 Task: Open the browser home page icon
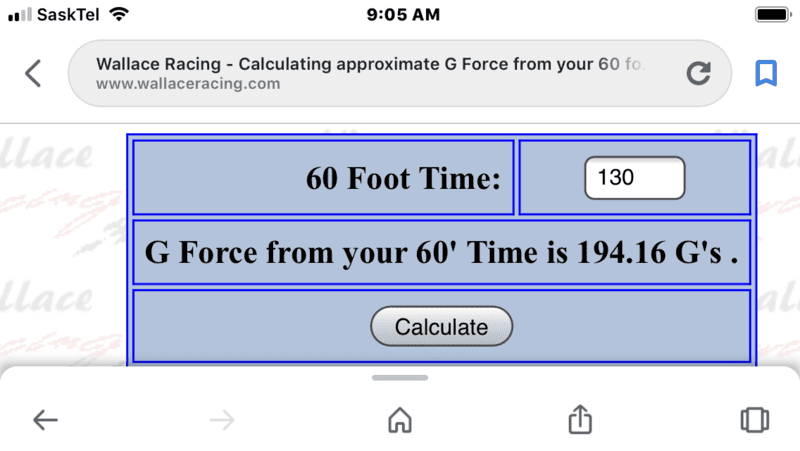coord(399,420)
